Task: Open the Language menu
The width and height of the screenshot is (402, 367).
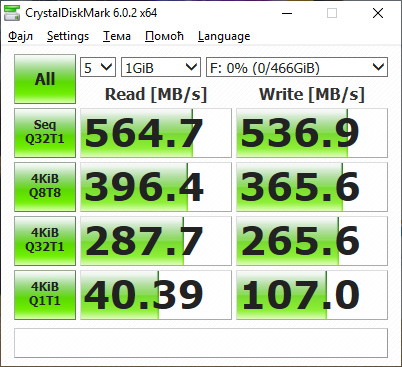Action: tap(224, 36)
